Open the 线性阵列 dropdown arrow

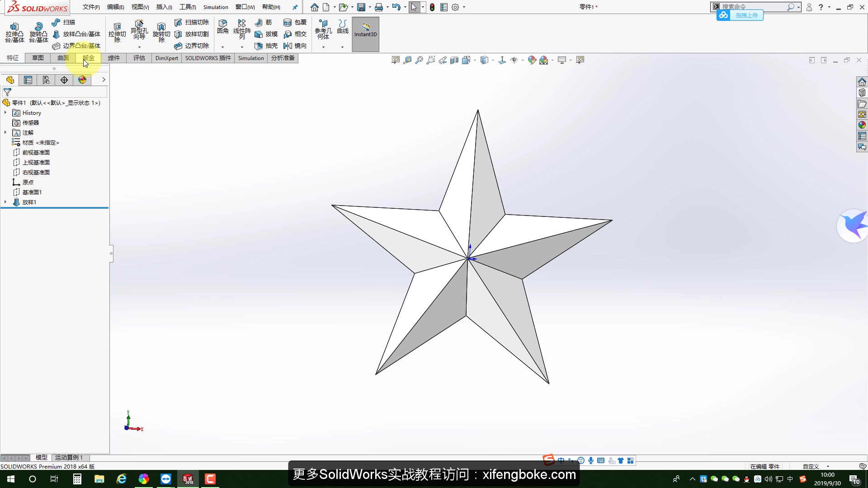click(x=242, y=47)
